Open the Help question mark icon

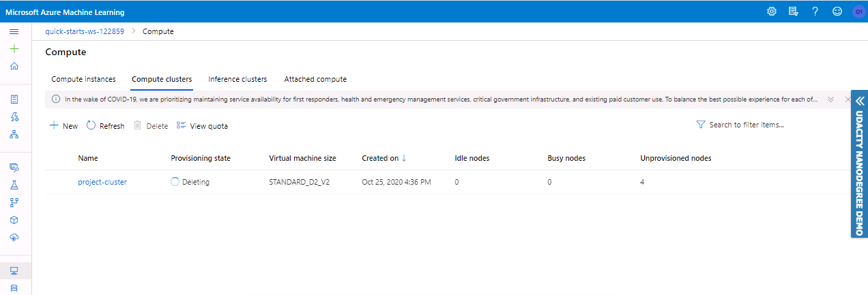[815, 12]
